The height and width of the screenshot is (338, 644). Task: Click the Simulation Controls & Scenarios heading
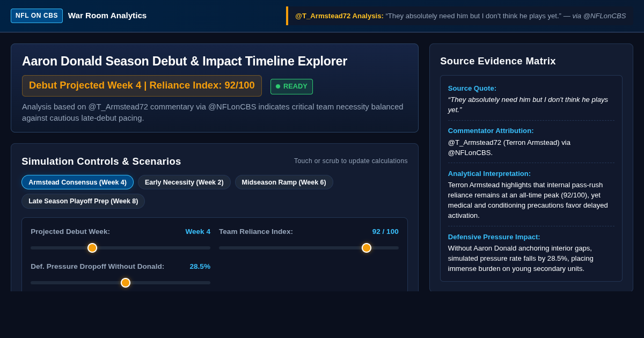(101, 161)
